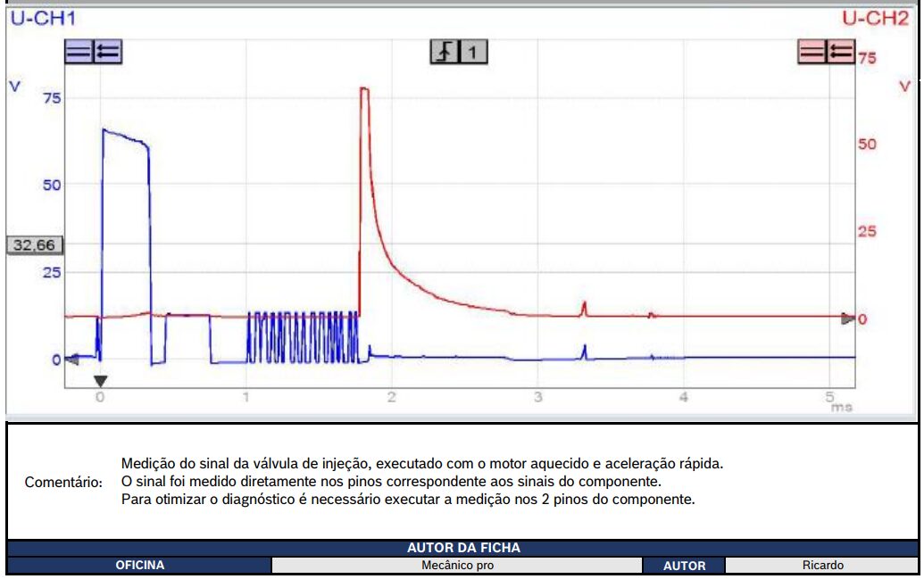Click the 32,66 cursor value box
Viewport: 924px width, 579px height.
click(x=32, y=245)
